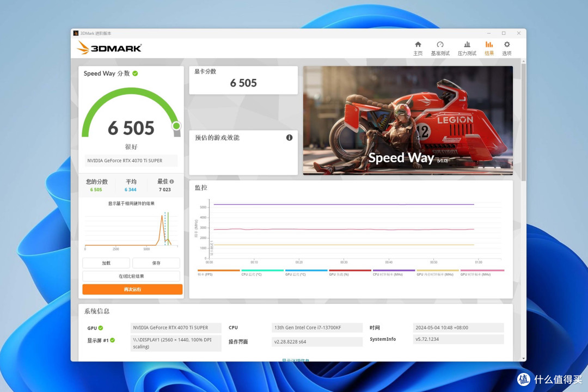Toggle the CPU 温度 legend entry
588x392 pixels.
(x=262, y=272)
